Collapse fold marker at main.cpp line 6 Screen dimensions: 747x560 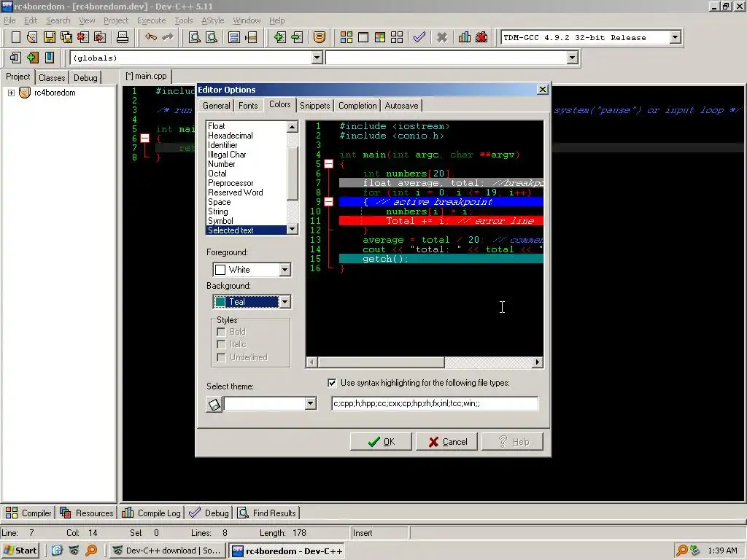145,138
